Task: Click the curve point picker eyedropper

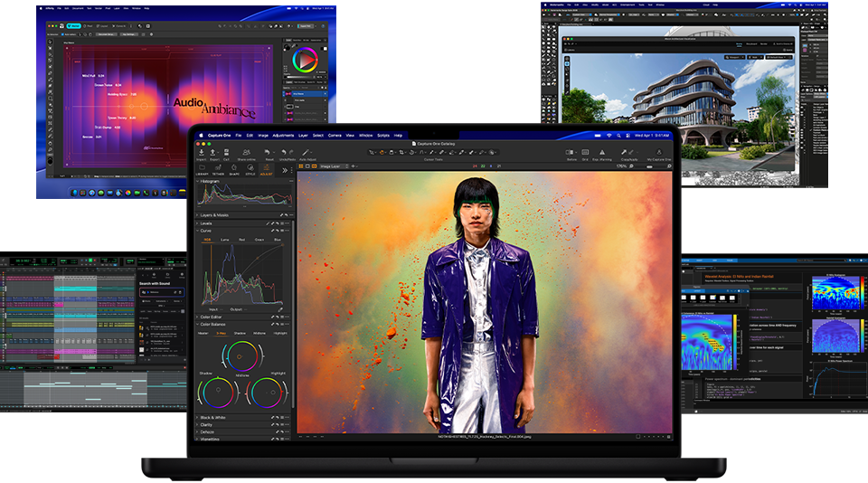Action: 280,309
